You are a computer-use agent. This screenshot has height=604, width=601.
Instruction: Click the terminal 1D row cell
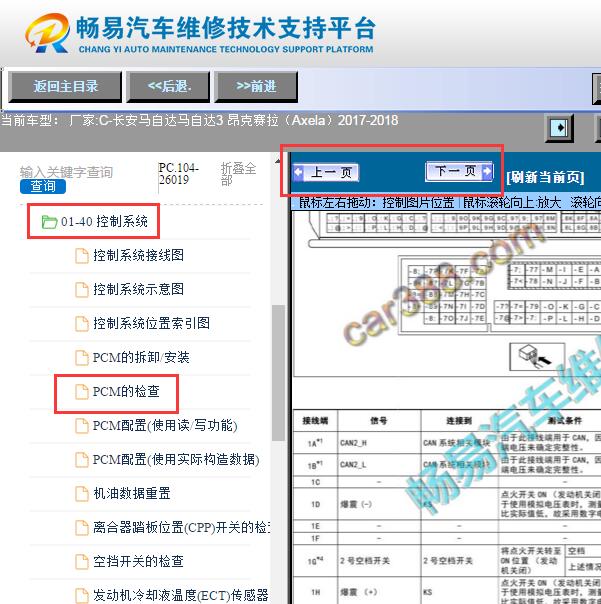[x=316, y=504]
